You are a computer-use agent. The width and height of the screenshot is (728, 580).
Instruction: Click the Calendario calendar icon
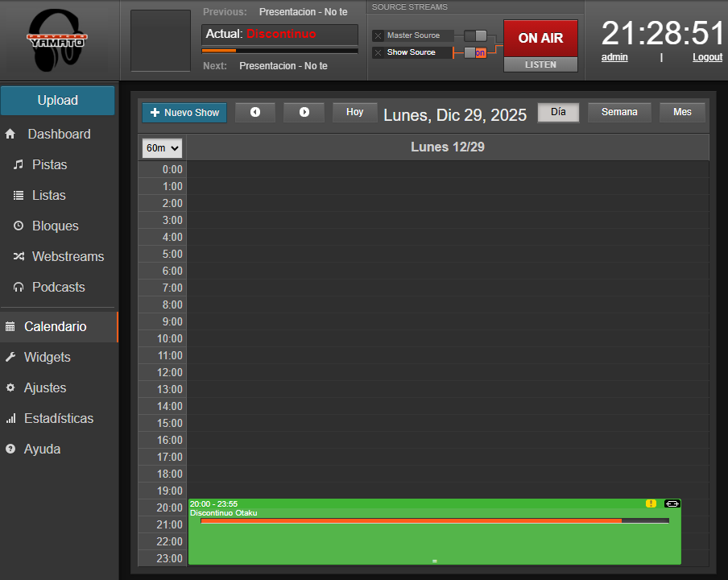click(10, 326)
